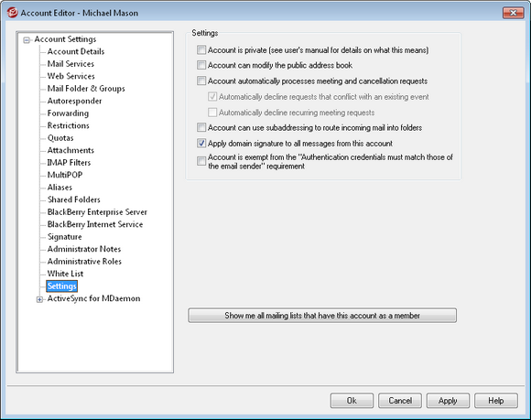The width and height of the screenshot is (531, 420).
Task: Open the IMAP Filters section
Action: tap(69, 163)
